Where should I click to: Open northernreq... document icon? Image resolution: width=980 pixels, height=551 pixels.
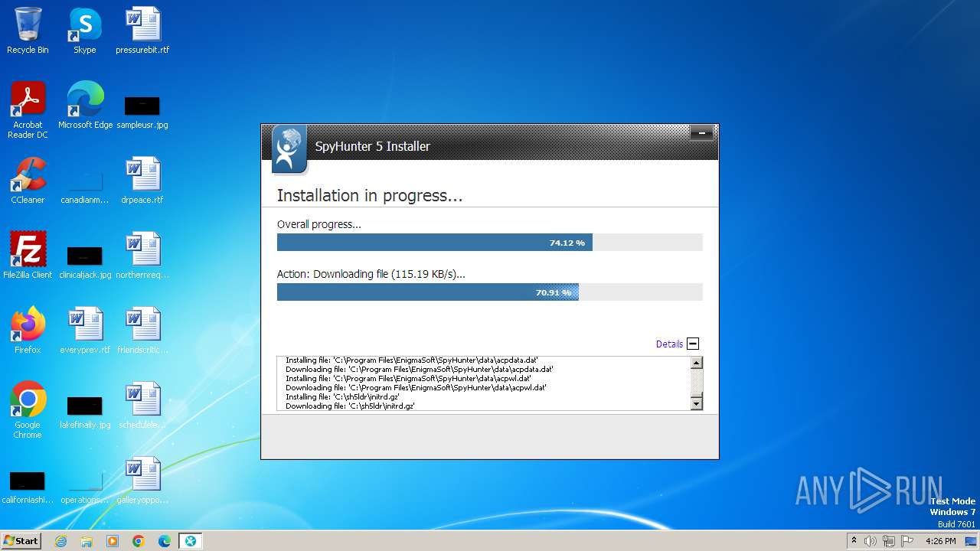pyautogui.click(x=142, y=256)
